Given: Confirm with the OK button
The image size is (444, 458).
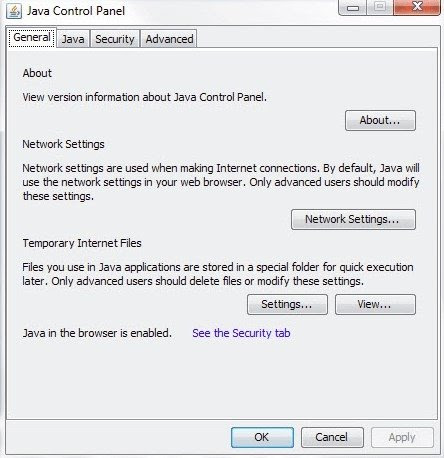Looking at the screenshot, I should [262, 437].
